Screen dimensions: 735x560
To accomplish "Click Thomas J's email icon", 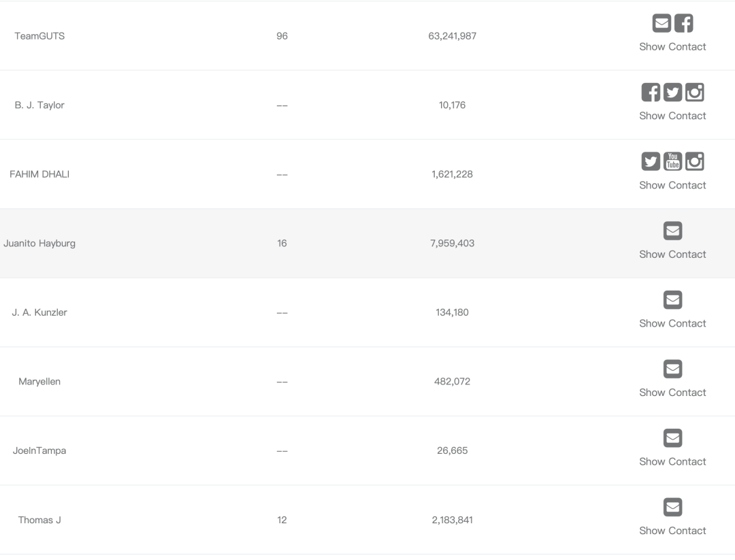I will pos(672,507).
